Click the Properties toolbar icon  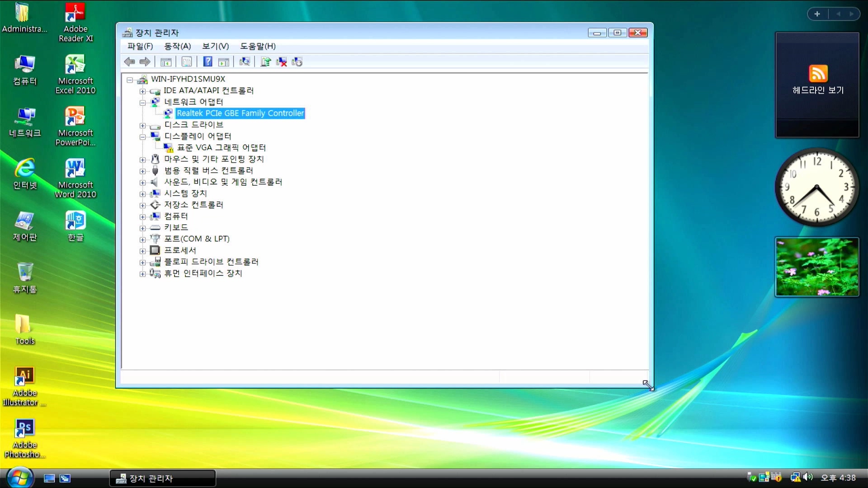coord(187,62)
